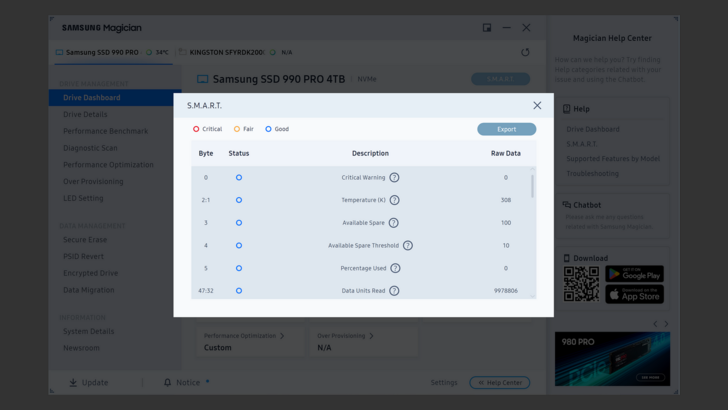Go to next banner with right arrow
Image resolution: width=728 pixels, height=410 pixels.
(x=667, y=324)
